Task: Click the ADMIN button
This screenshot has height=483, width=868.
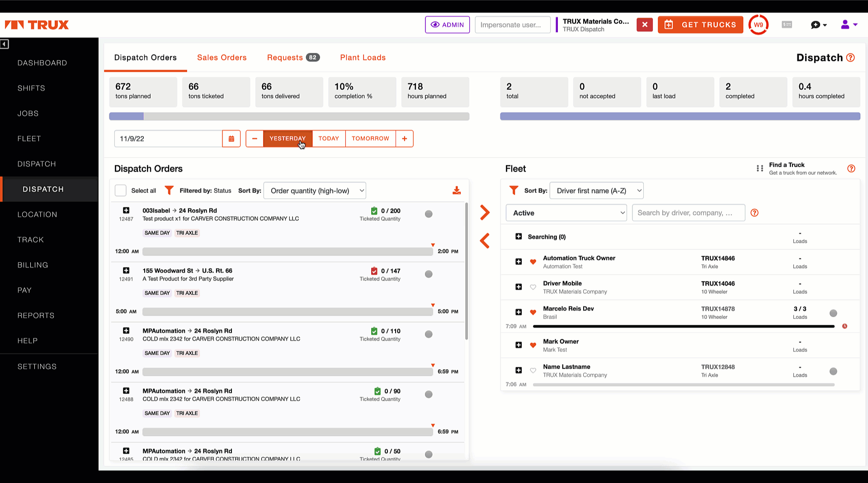Action: tap(447, 24)
